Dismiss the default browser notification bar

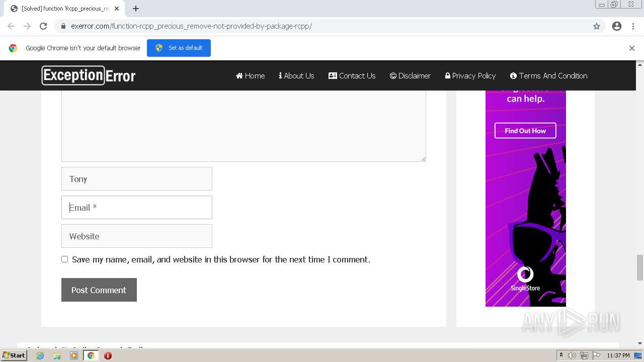[632, 48]
